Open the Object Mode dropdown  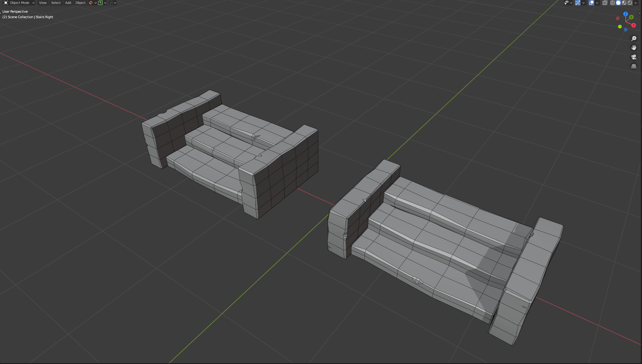[x=19, y=3]
